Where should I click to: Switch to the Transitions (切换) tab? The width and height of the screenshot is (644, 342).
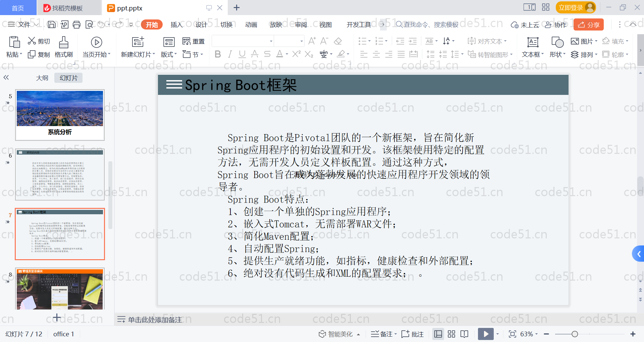click(x=226, y=24)
